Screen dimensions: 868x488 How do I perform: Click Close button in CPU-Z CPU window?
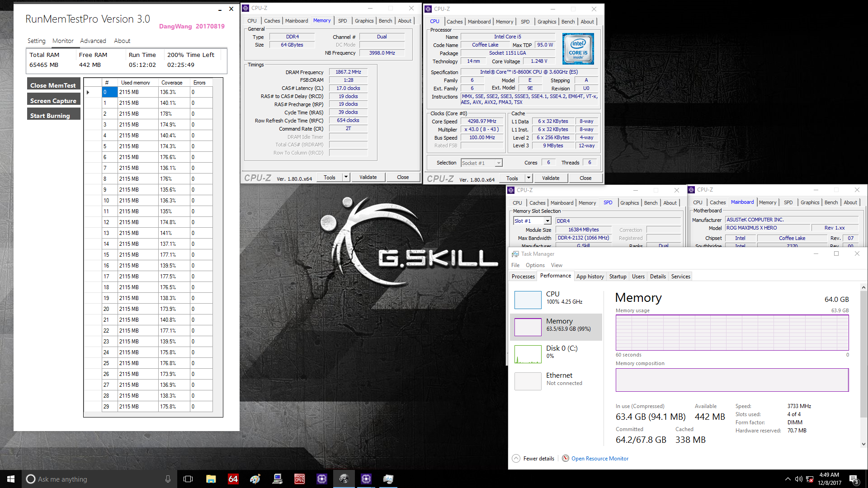[585, 178]
